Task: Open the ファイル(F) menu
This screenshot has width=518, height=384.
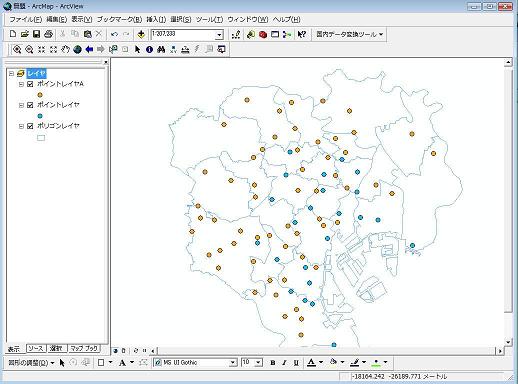Action: point(25,19)
